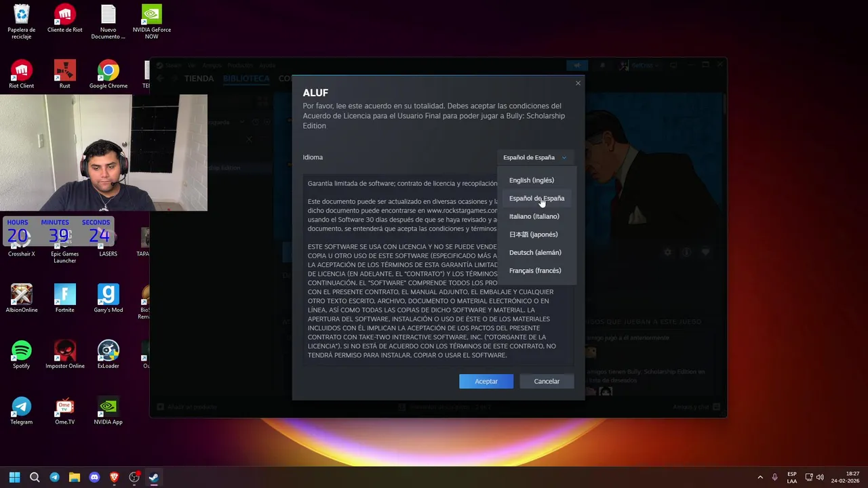Screen dimensions: 868x488
Task: Open the Idioma language dropdown
Action: pos(535,157)
